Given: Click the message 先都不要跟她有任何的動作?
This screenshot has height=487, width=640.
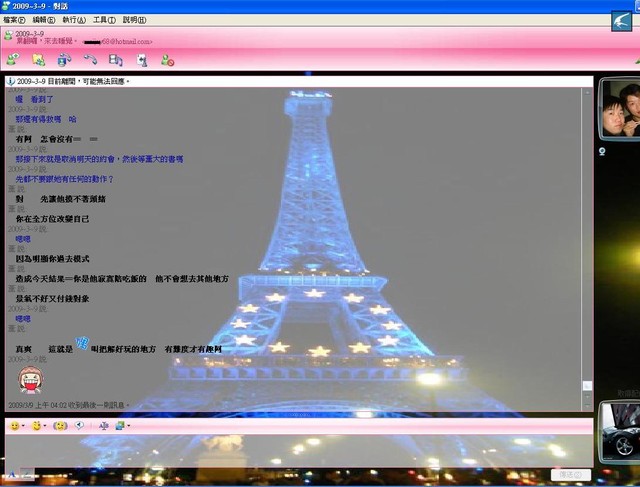Looking at the screenshot, I should 64,179.
